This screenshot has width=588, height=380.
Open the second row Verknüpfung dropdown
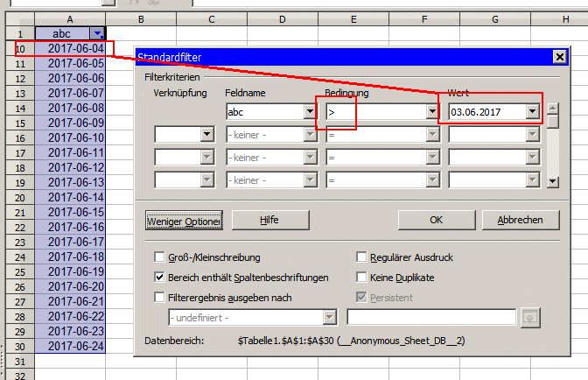207,135
